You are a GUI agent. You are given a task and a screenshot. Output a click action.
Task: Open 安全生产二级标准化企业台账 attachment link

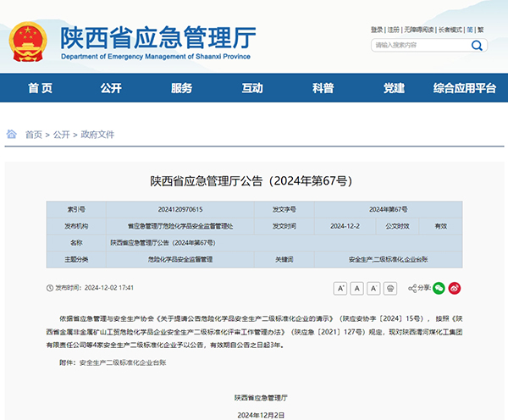tap(123, 362)
